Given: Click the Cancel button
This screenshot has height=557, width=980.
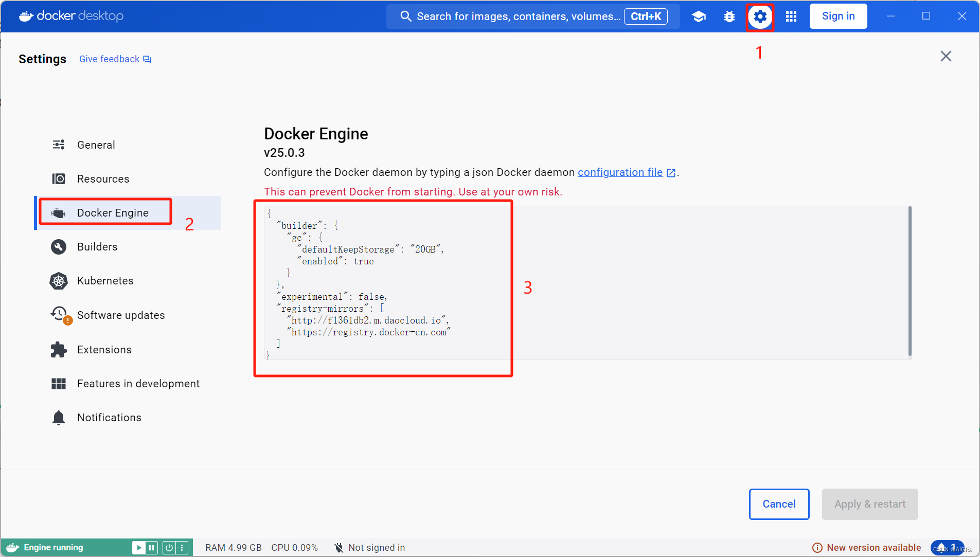Looking at the screenshot, I should coord(779,504).
